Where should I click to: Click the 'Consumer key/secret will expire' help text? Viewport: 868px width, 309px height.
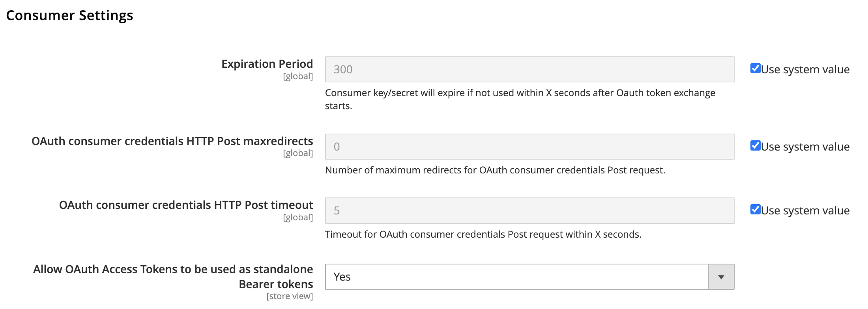point(520,93)
